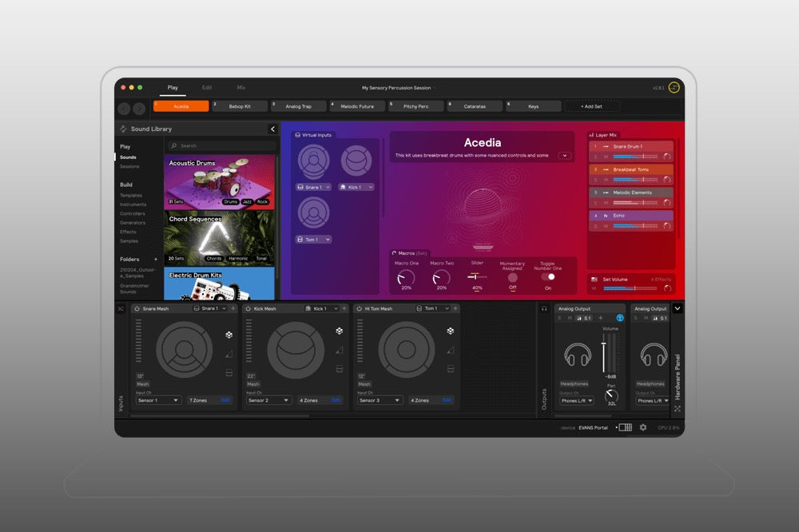
Task: Open the settings gear in status bar
Action: tap(643, 427)
